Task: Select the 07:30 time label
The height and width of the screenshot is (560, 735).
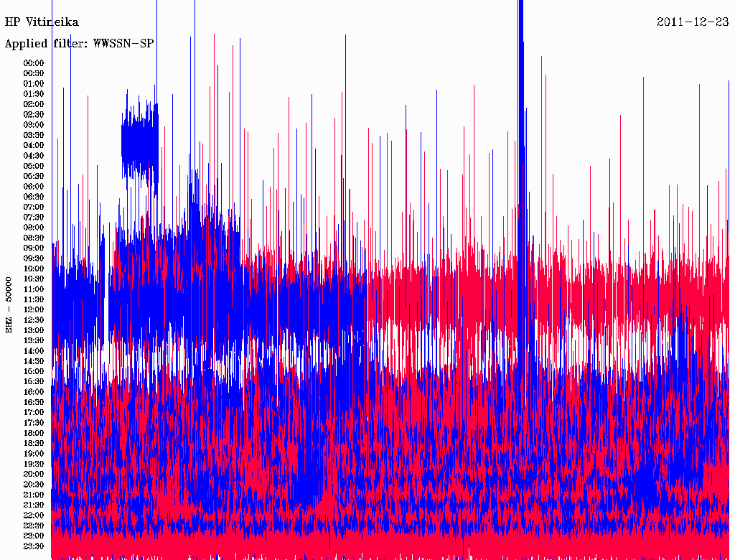Action: pos(34,217)
